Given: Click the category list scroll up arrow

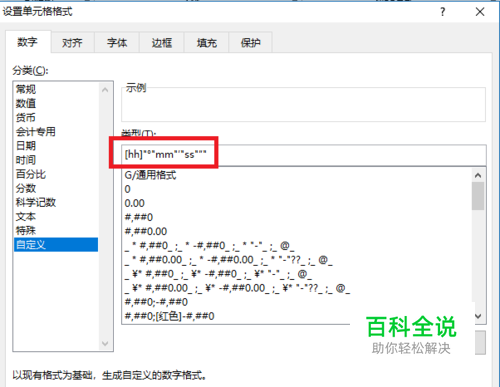Looking at the screenshot, I should 105,90.
